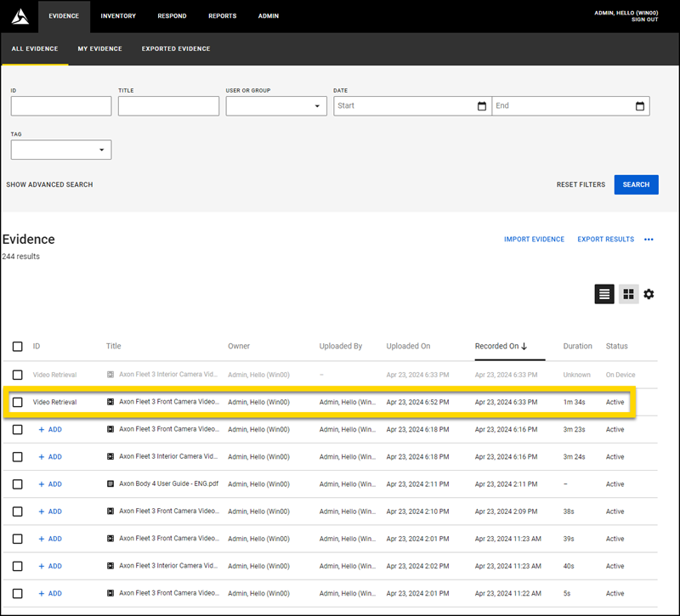Click video icon on 39s row
The image size is (680, 616).
[x=110, y=539]
